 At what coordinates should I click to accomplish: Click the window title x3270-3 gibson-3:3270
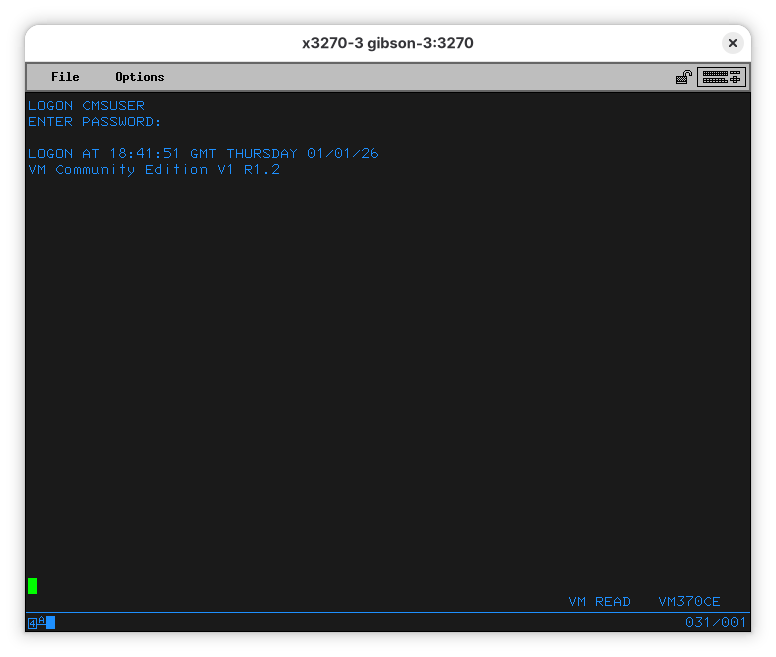click(x=388, y=43)
